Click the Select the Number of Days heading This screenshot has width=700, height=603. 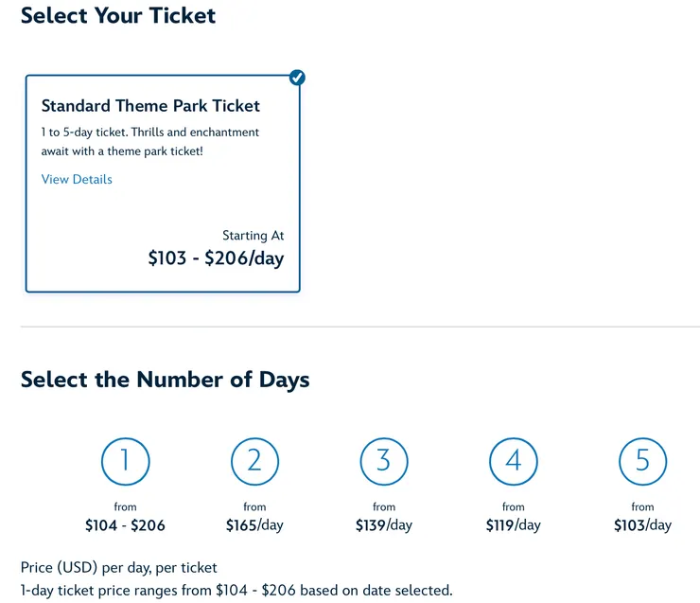pos(165,380)
